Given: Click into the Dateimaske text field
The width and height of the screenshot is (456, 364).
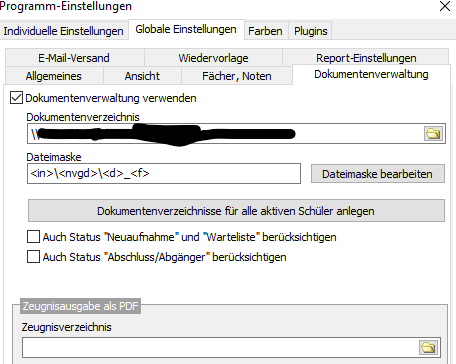Looking at the screenshot, I should point(164,173).
